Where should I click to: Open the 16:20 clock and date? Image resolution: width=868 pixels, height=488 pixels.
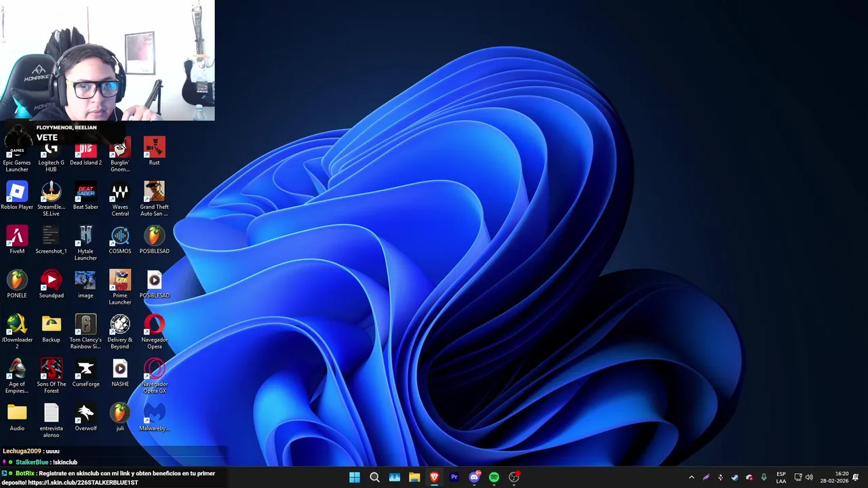(835, 477)
